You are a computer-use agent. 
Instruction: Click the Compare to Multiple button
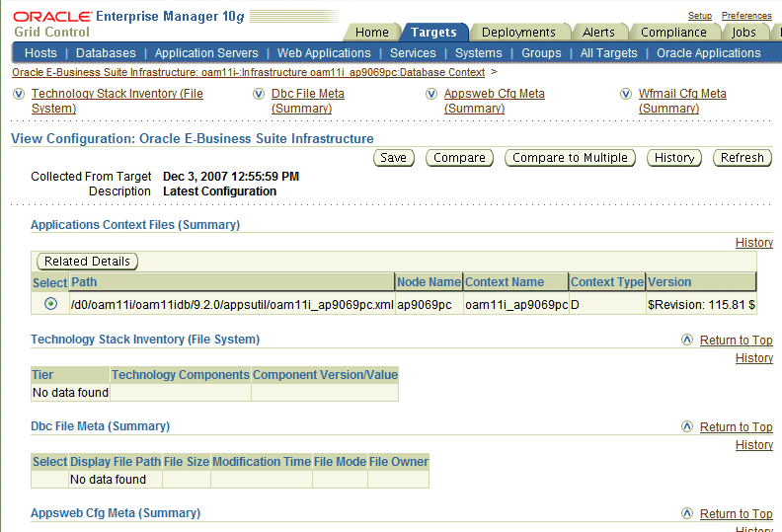pos(570,158)
